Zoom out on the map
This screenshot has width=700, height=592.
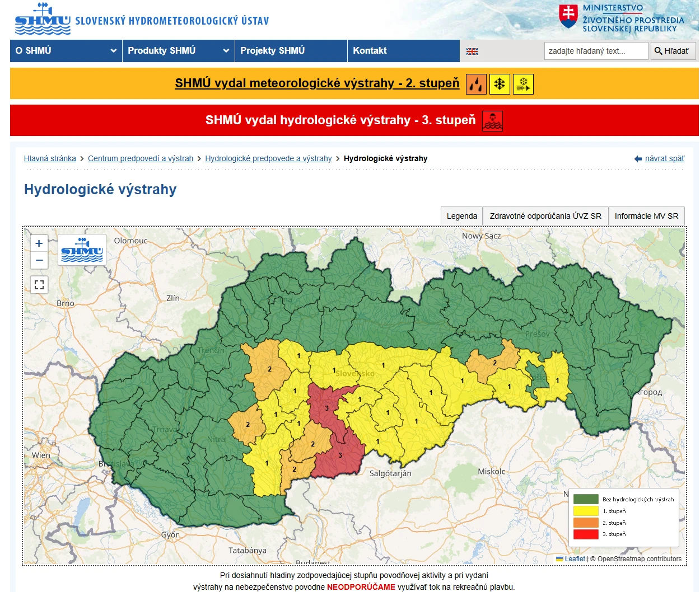click(39, 260)
